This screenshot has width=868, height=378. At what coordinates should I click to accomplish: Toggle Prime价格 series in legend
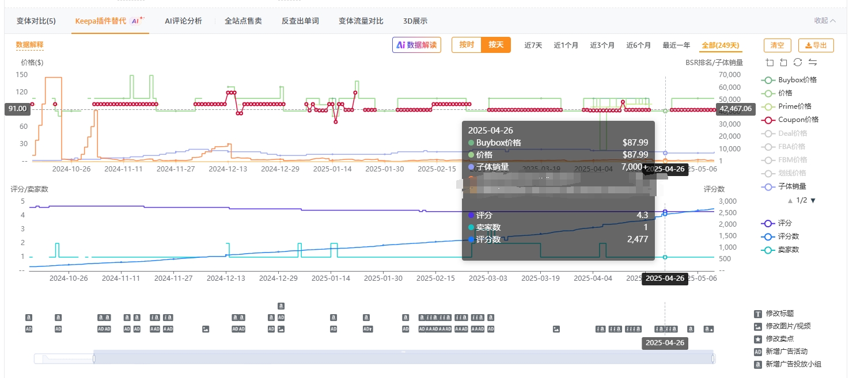(786, 106)
